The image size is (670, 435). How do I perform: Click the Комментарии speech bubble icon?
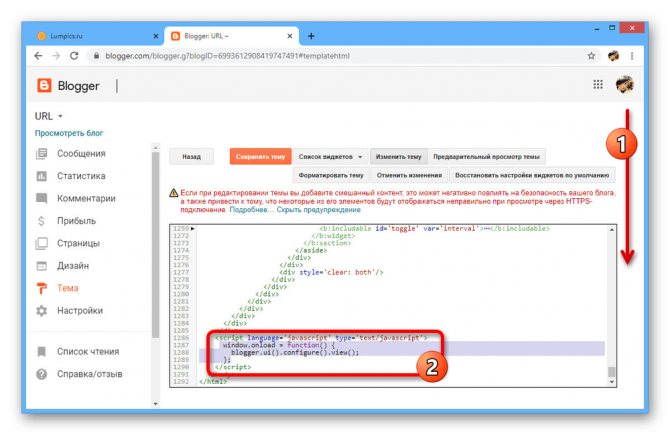coord(41,198)
